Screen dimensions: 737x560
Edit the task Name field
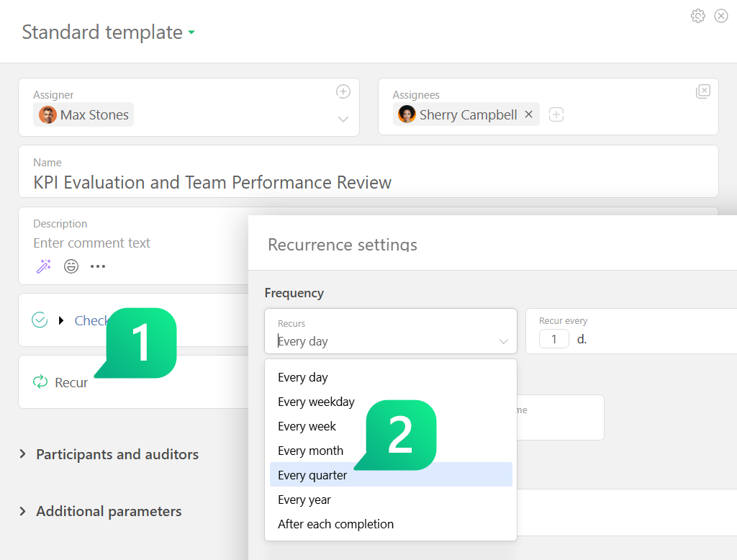(368, 171)
